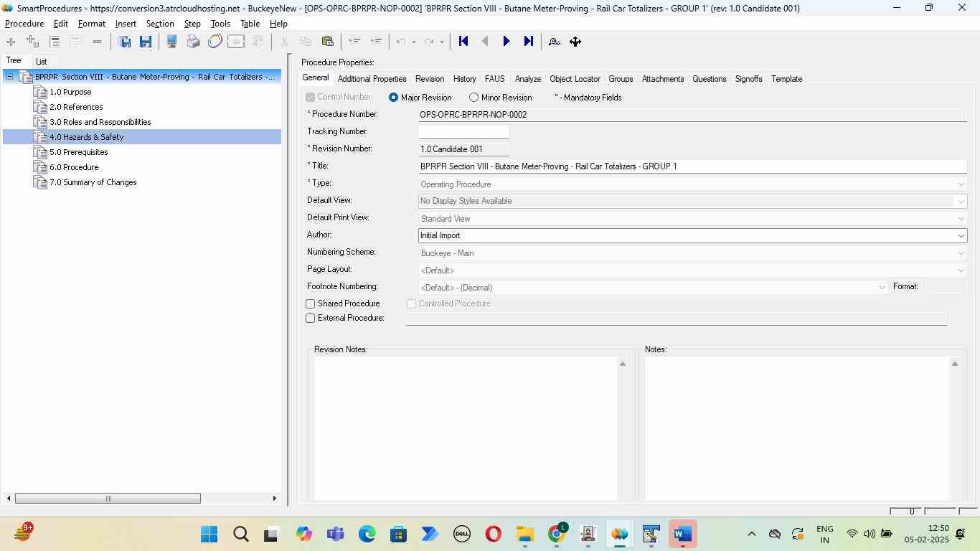Click the Save floppy disk icon
The width and height of the screenshot is (980, 551).
146,42
